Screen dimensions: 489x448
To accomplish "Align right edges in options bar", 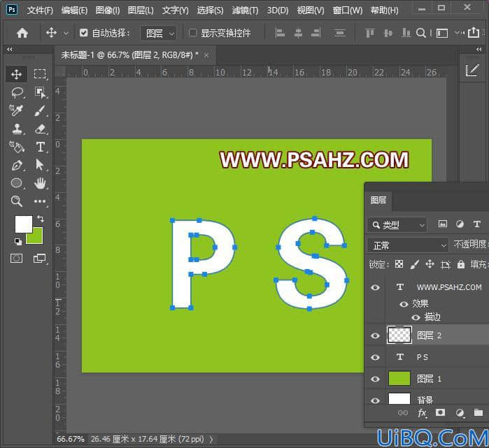I will [x=316, y=33].
